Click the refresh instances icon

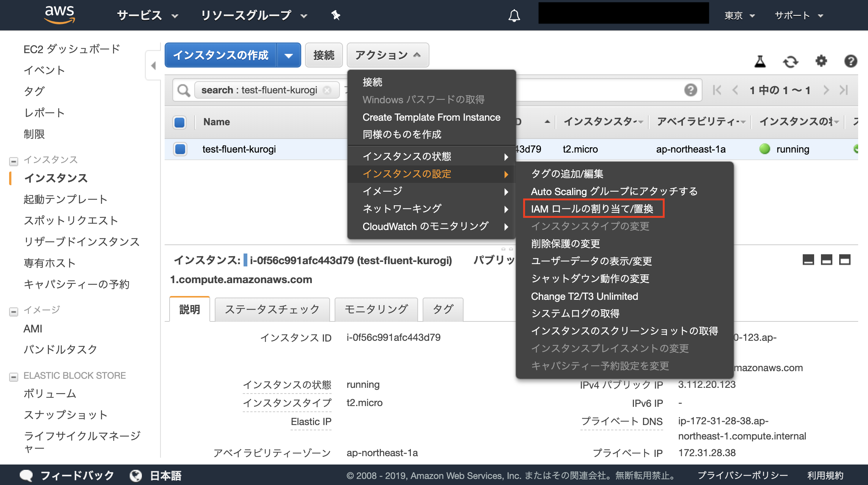click(791, 61)
